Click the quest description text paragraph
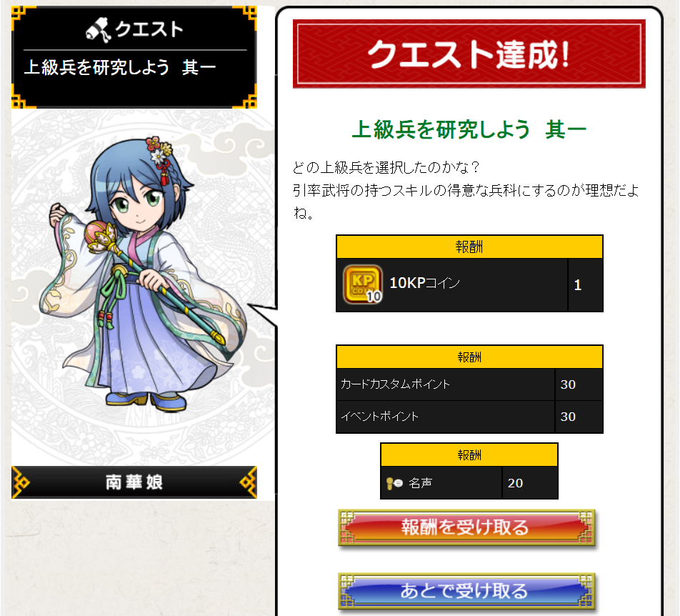680x616 pixels. pos(465,190)
